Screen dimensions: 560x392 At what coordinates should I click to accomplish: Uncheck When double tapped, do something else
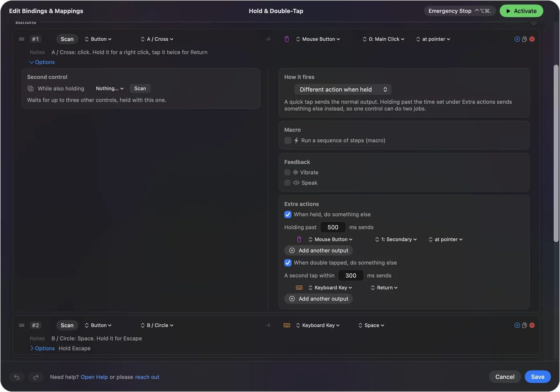(288, 263)
